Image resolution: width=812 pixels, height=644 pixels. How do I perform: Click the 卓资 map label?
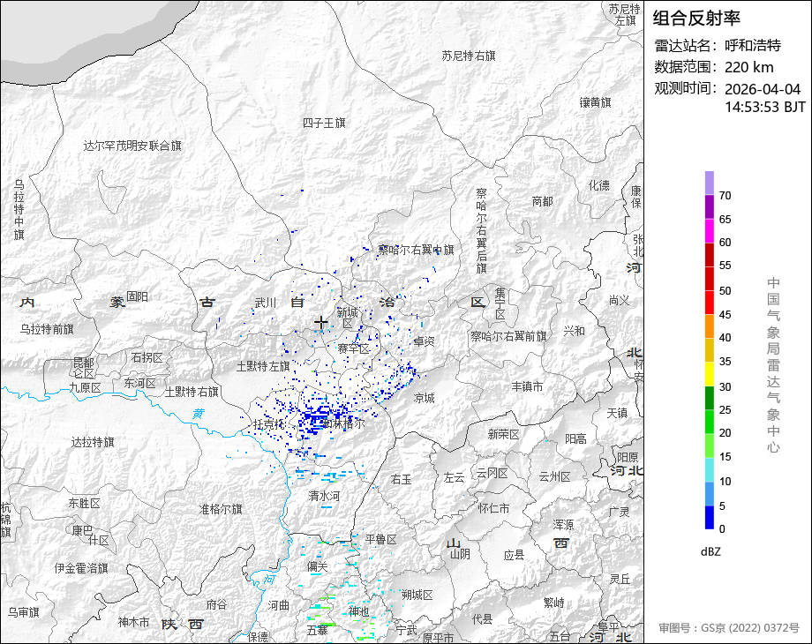click(425, 341)
